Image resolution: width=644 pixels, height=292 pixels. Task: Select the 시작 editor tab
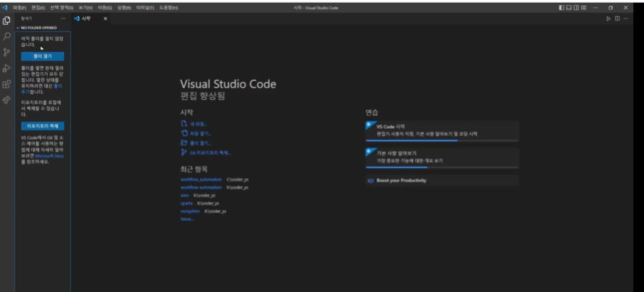tap(91, 19)
